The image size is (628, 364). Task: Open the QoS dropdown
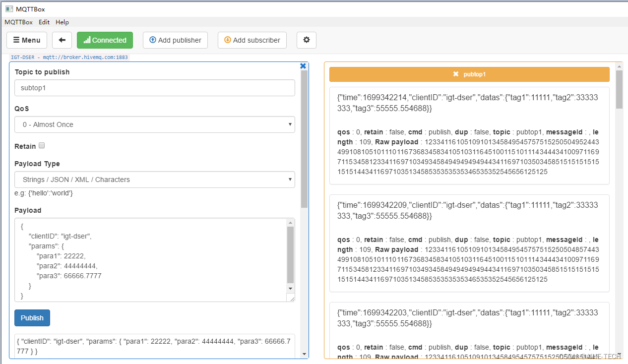155,124
